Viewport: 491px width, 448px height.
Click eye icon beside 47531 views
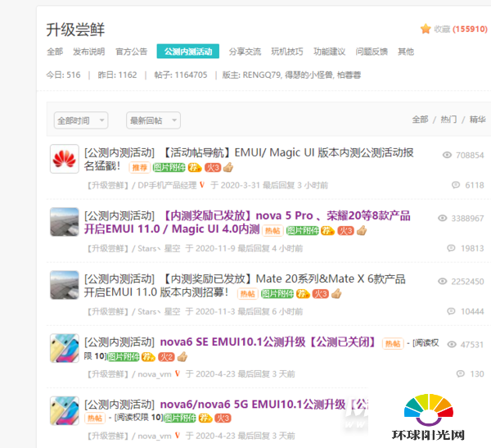[452, 344]
